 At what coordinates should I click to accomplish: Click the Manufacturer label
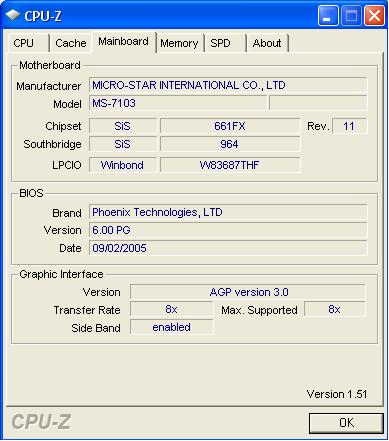[49, 86]
